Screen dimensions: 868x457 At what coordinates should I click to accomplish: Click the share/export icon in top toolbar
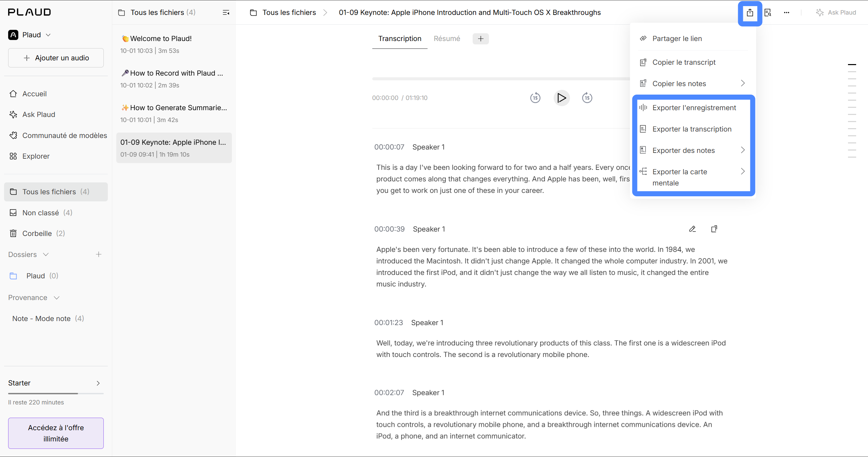[x=750, y=13]
